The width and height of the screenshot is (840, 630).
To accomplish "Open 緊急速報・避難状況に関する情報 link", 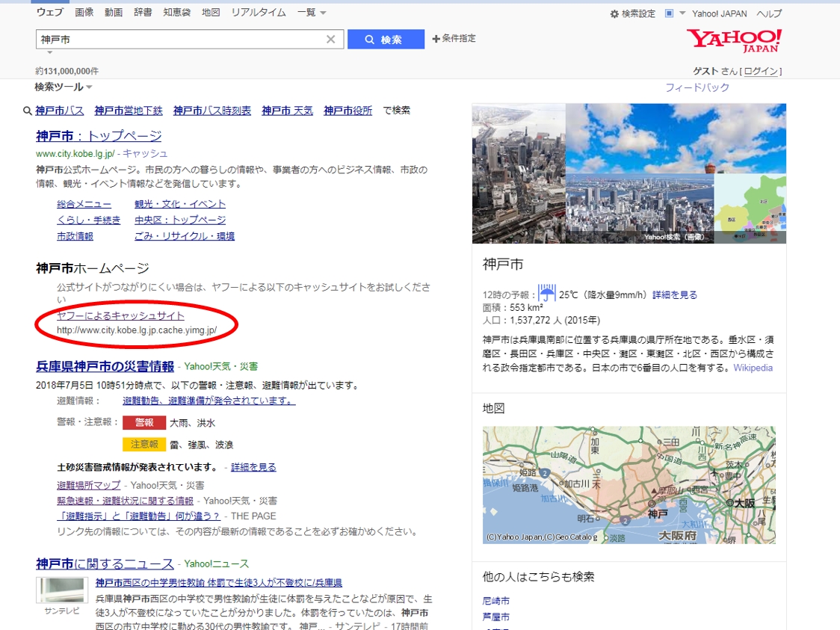I will (125, 501).
